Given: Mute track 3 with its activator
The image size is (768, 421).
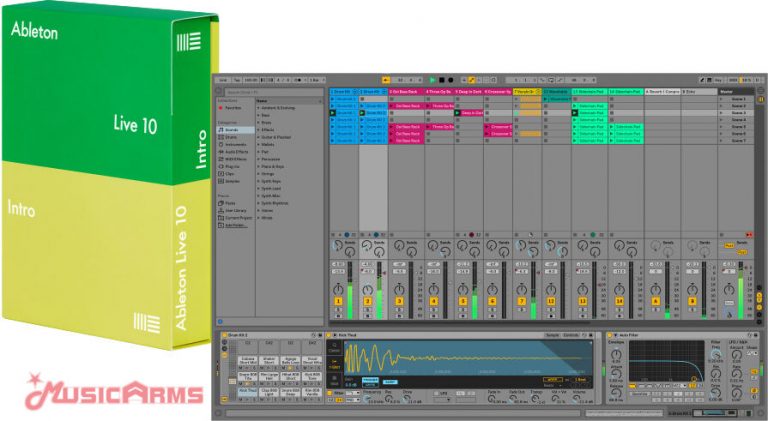Looking at the screenshot, I should (x=400, y=301).
